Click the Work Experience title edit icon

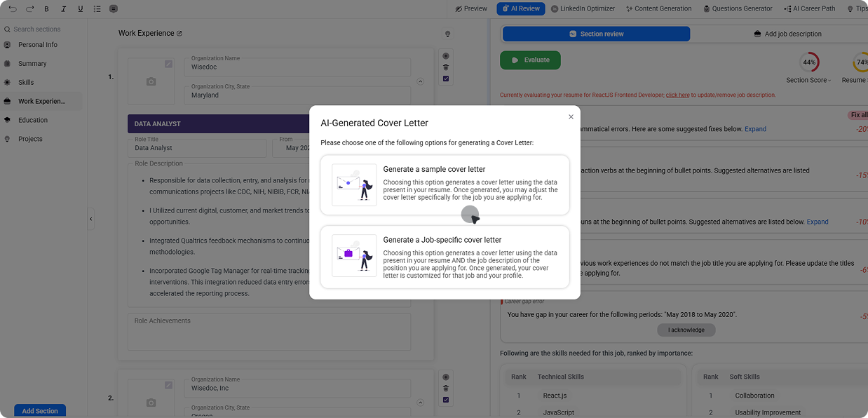point(179,33)
